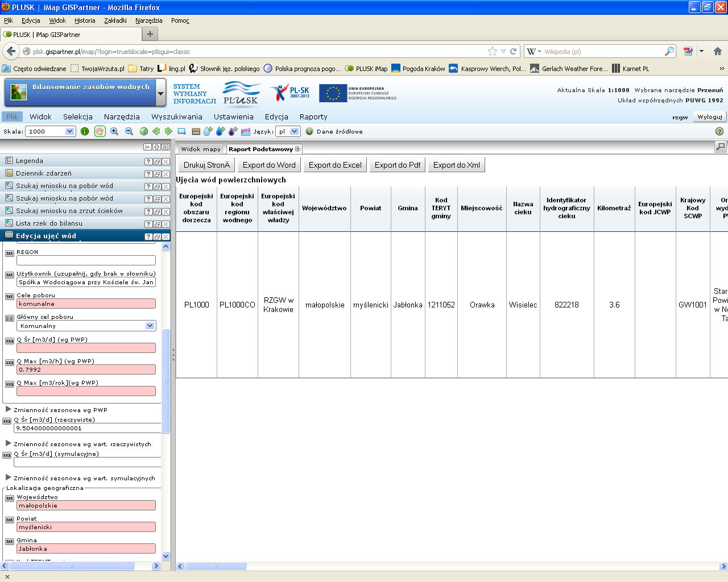Expand Zmienność sezonowa wg wart. symulacyjnych
This screenshot has height=582, width=728.
pos(8,477)
